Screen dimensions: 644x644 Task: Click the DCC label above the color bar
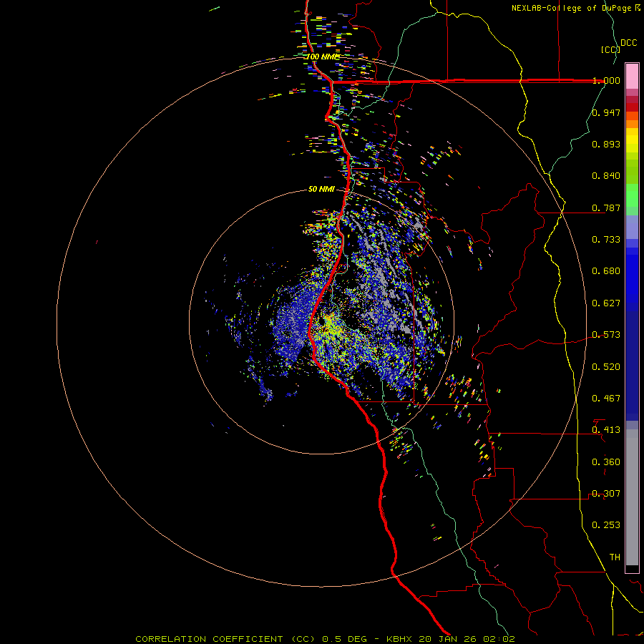coord(628,43)
